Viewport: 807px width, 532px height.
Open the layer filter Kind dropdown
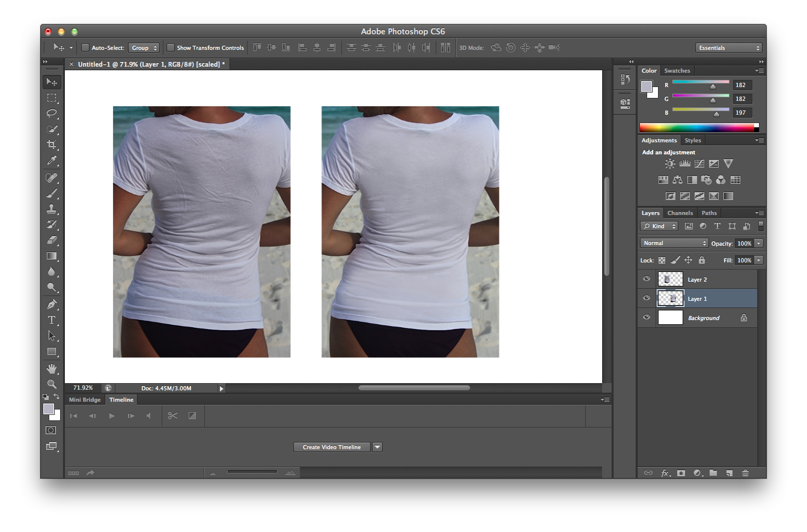659,226
